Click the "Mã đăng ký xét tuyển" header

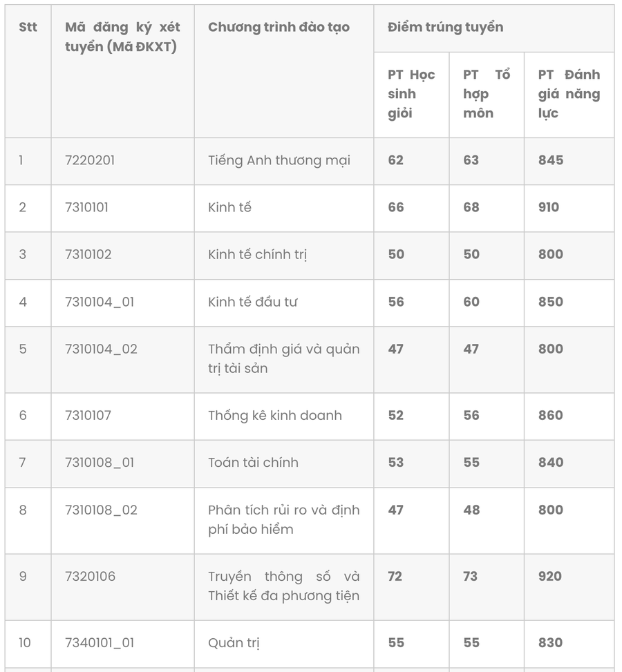point(122,37)
